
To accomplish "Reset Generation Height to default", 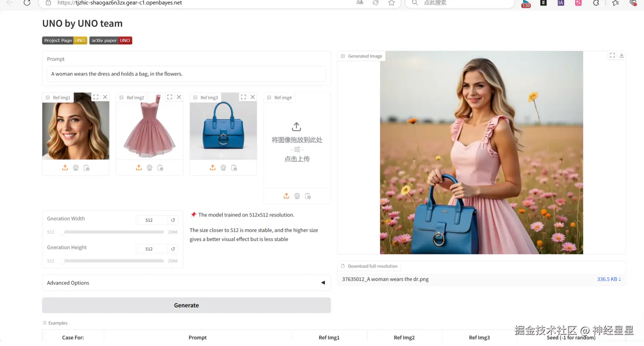I will [173, 249].
